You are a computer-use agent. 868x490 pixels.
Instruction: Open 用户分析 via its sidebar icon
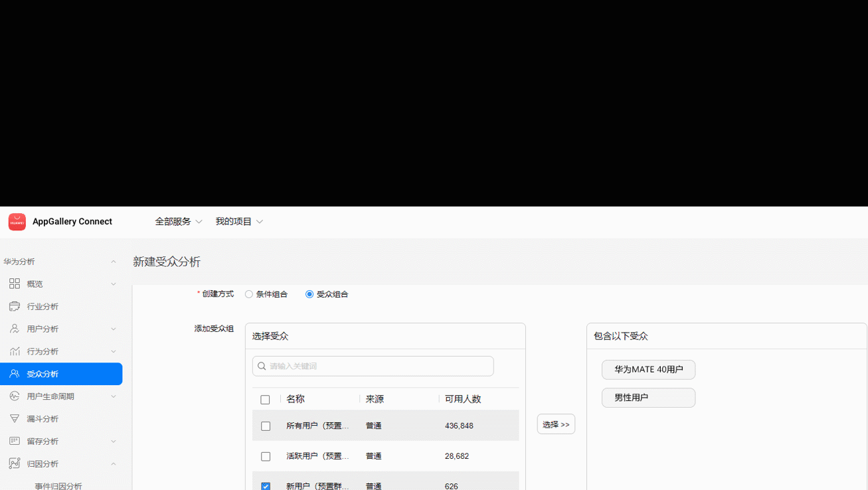(x=14, y=329)
